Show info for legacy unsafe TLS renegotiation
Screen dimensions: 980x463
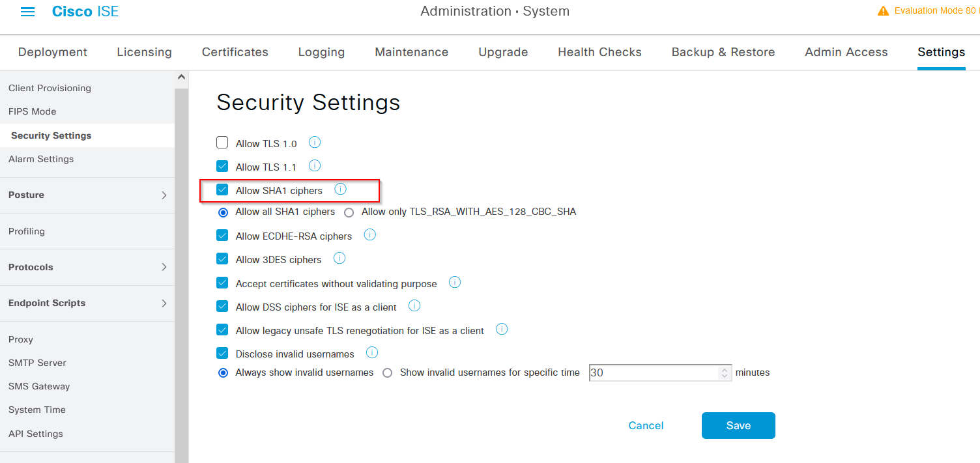502,330
